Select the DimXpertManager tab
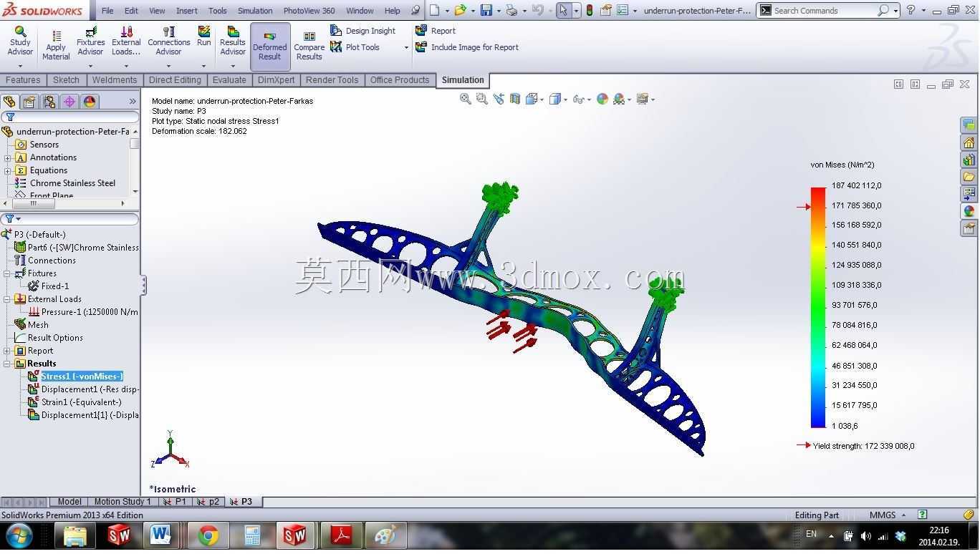 (x=69, y=102)
